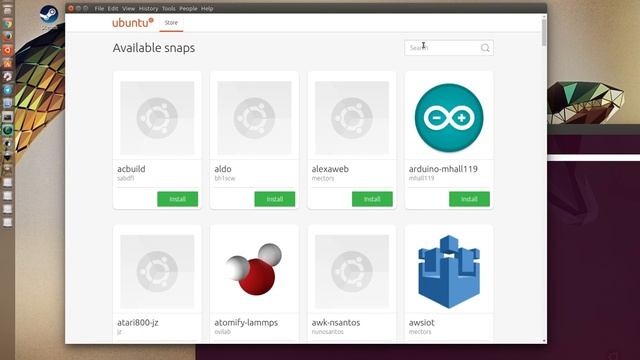640x360 pixels.
Task: Install the acbuild snap
Action: (x=178, y=199)
